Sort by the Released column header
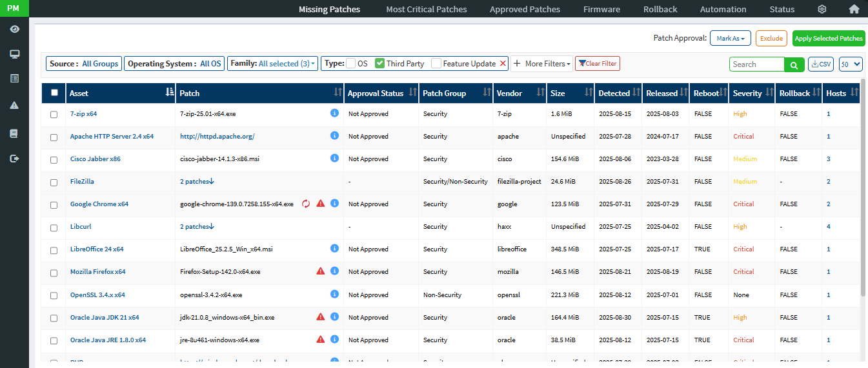 665,93
